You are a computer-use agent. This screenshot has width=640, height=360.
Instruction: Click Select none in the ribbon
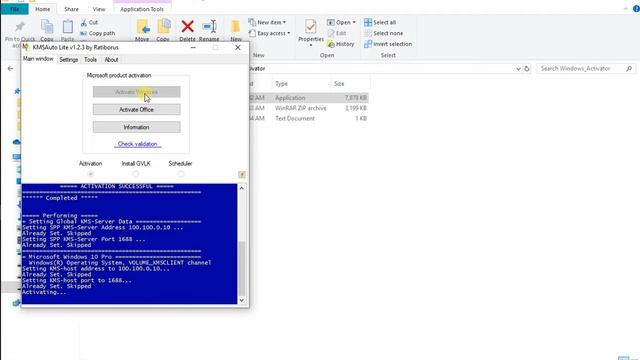coord(384,33)
